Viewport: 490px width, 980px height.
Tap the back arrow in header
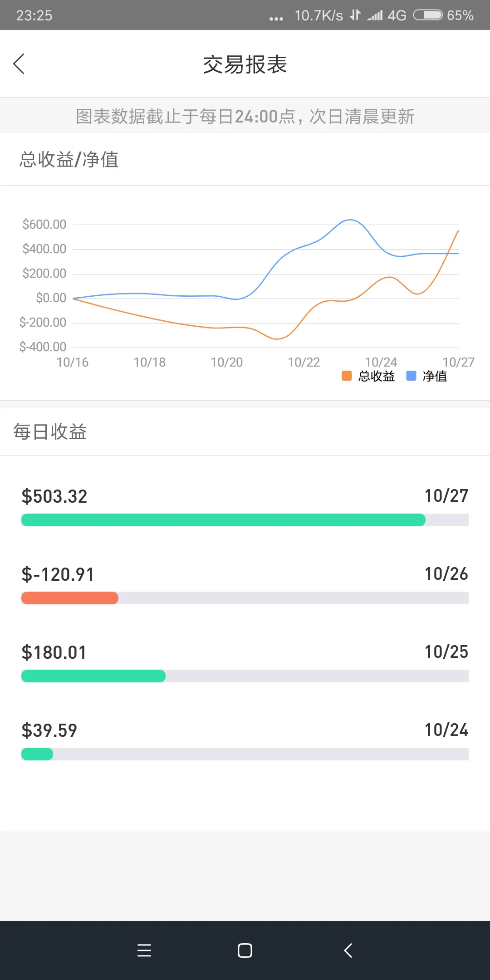[19, 64]
